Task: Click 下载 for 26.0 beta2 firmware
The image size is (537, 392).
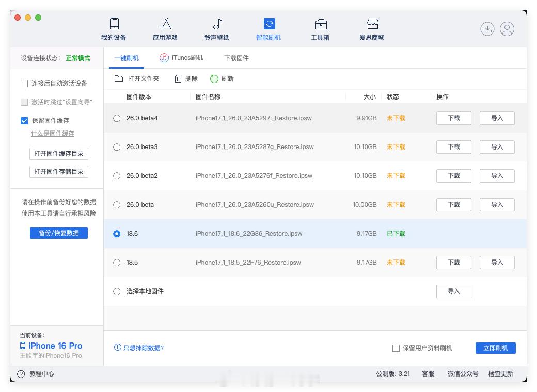Action: 454,176
